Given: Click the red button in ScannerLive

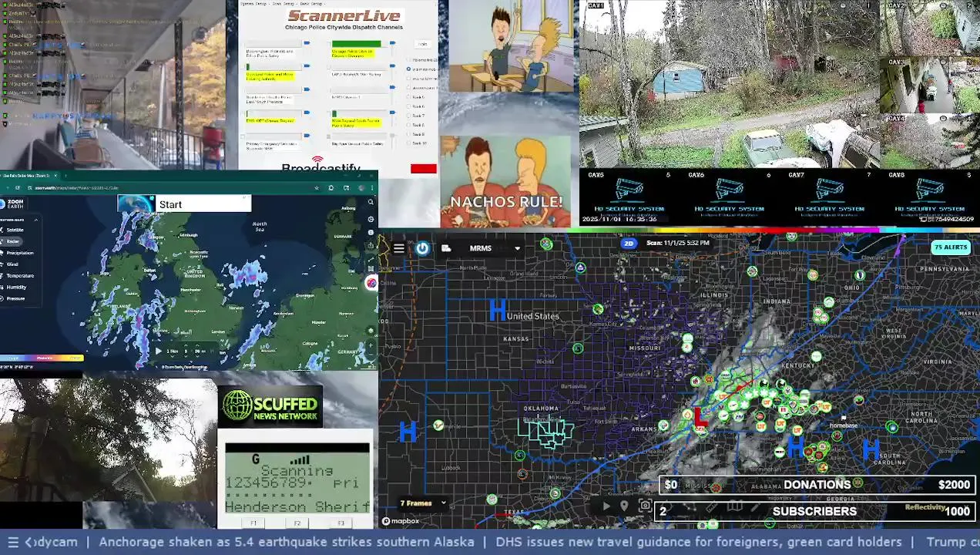Looking at the screenshot, I should [x=423, y=168].
